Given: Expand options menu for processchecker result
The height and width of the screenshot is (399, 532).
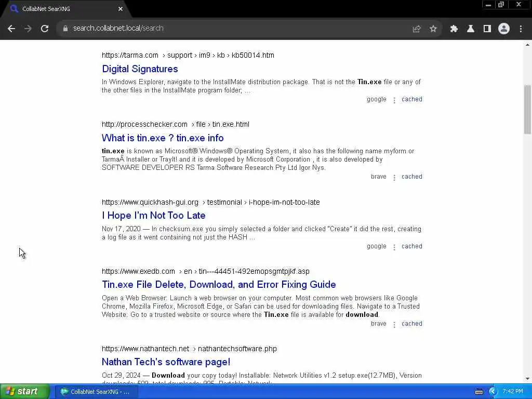Looking at the screenshot, I should [394, 178].
